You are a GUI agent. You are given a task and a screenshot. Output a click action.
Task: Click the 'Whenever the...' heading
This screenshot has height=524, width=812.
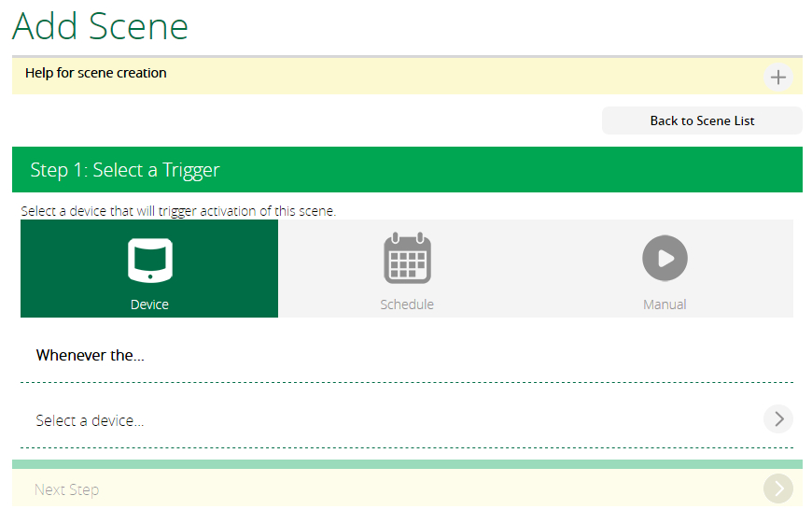[90, 355]
